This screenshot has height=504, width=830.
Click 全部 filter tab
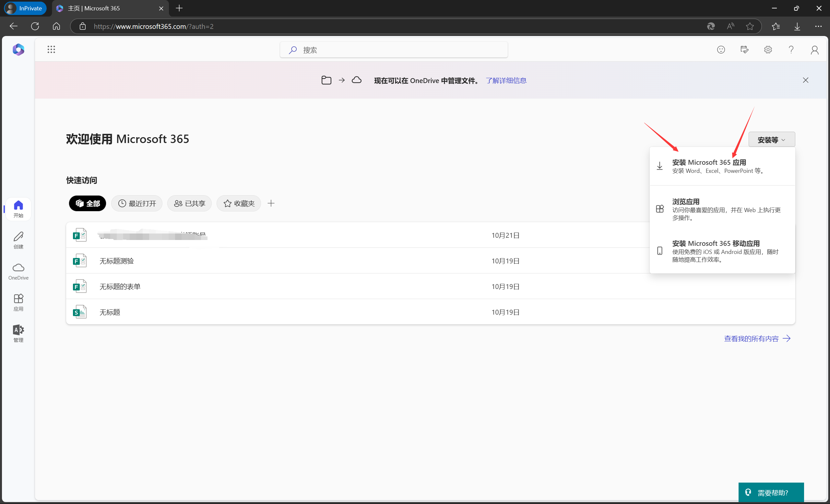tap(87, 203)
